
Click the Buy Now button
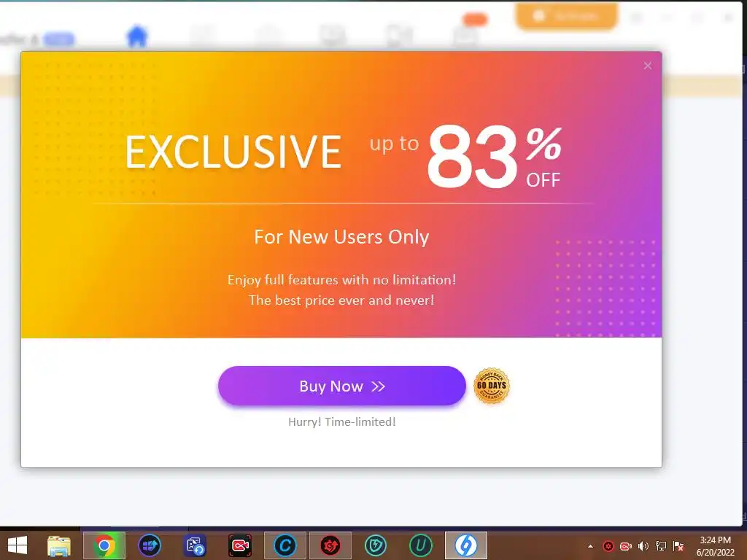click(341, 386)
